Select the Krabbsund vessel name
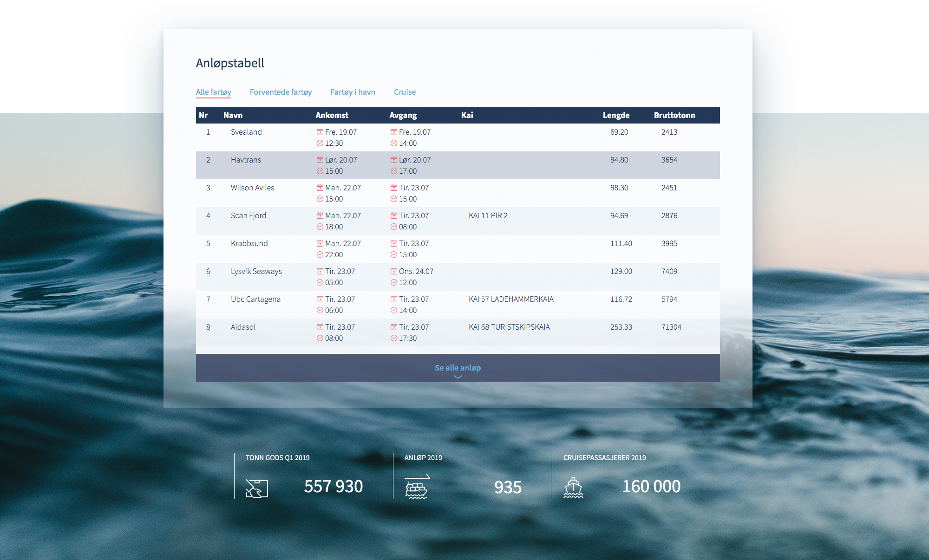The width and height of the screenshot is (929, 560). point(249,243)
